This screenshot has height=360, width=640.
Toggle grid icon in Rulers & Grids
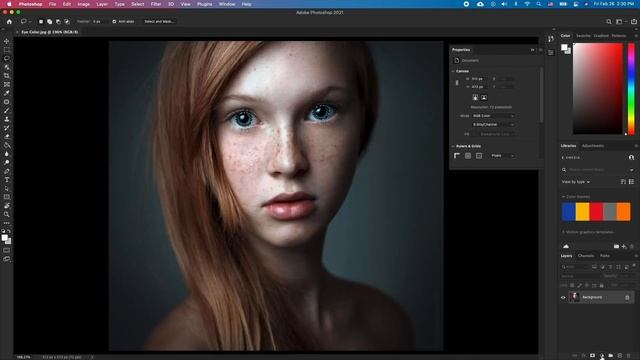[x=468, y=156]
